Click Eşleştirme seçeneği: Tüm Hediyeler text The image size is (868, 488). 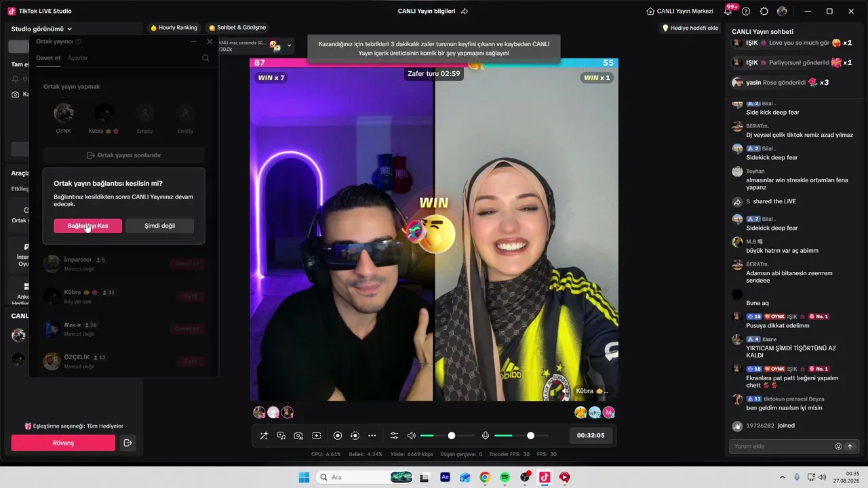pos(74,426)
